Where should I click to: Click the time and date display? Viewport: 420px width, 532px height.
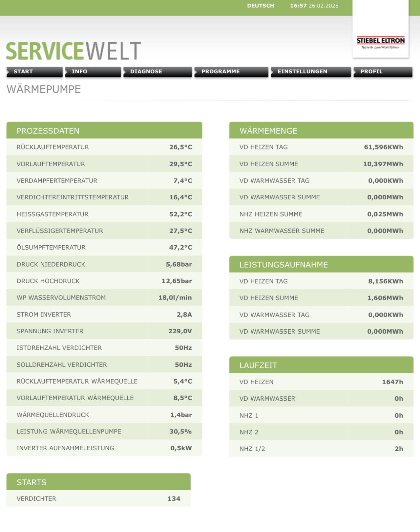[314, 6]
